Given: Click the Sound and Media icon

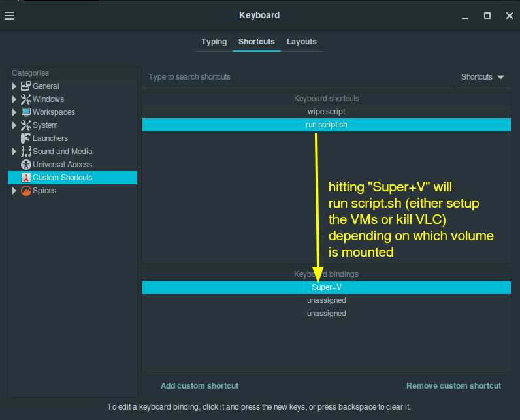Looking at the screenshot, I should pos(25,152).
